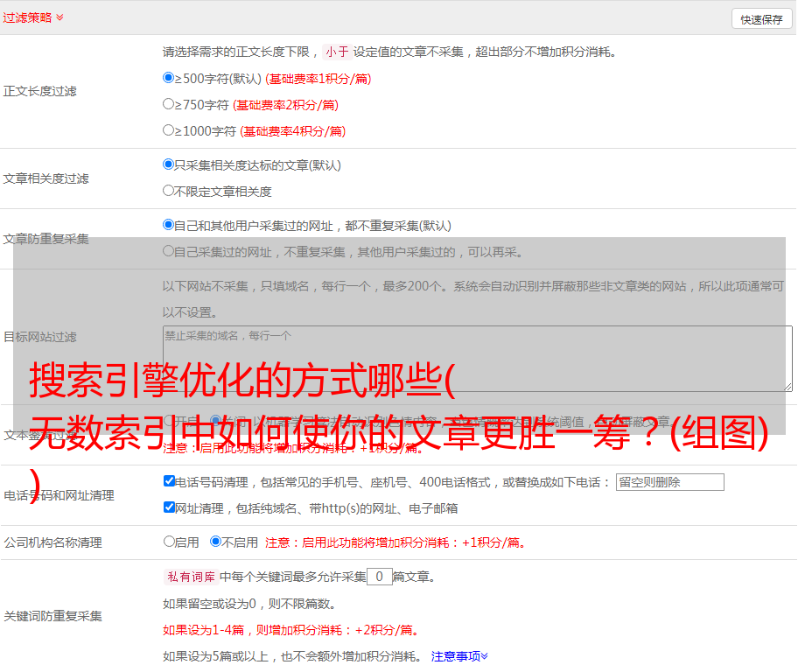Select 不启用 for company name cleanup
Image resolution: width=798 pixels, height=672 pixels.
[x=215, y=542]
